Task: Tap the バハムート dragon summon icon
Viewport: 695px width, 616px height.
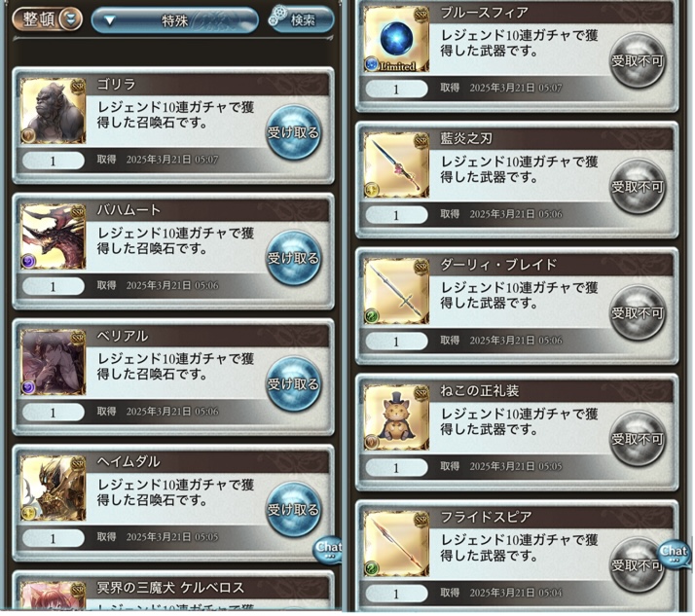Action: coord(54,236)
